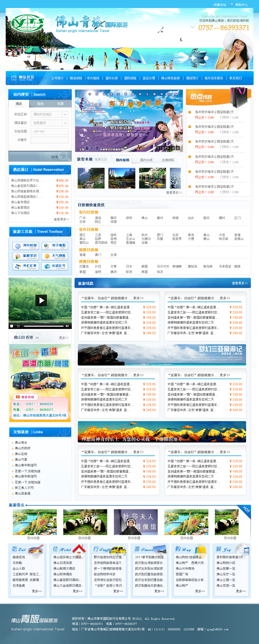The width and height of the screenshot is (259, 644).
Task: Expand the 所在区域 hotel region dropdown
Action: click(65, 114)
